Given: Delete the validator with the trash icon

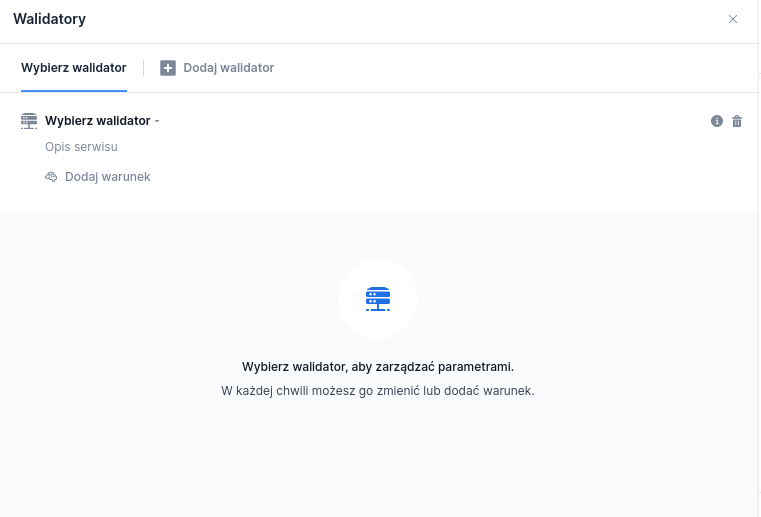Looking at the screenshot, I should (x=737, y=121).
